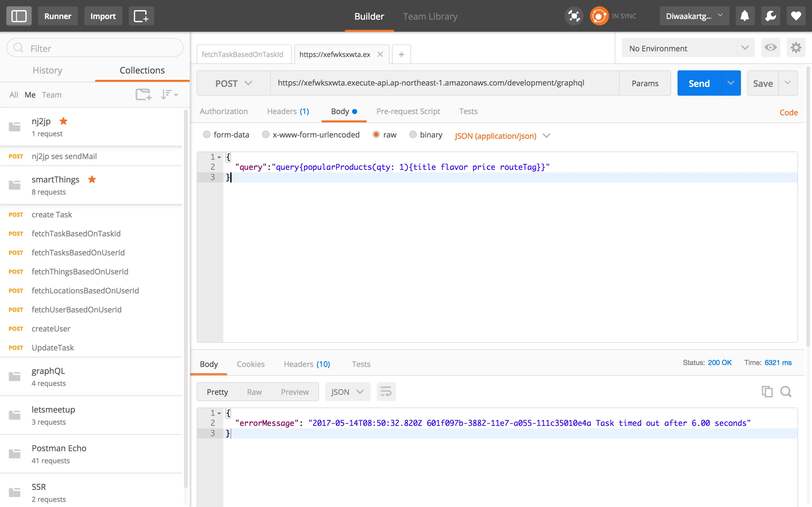Select the binary body radio option
The width and height of the screenshot is (812, 507).
click(413, 134)
